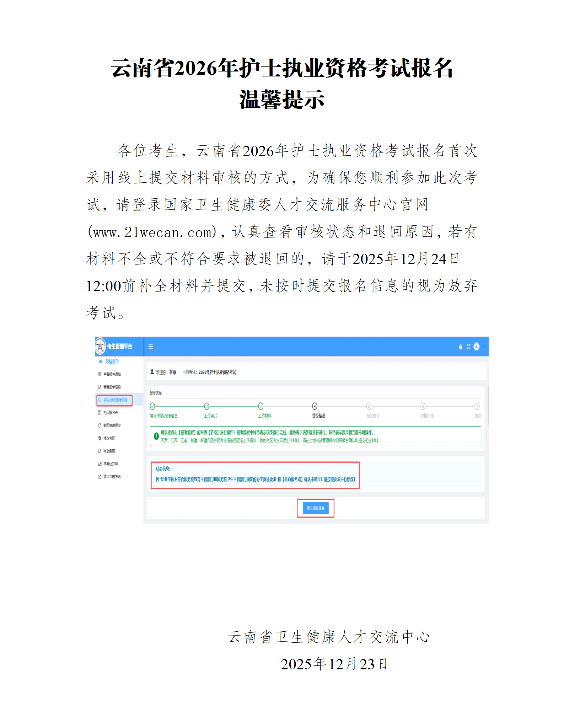
Task: Click the completed 上传材料 step node
Action: [x=260, y=406]
